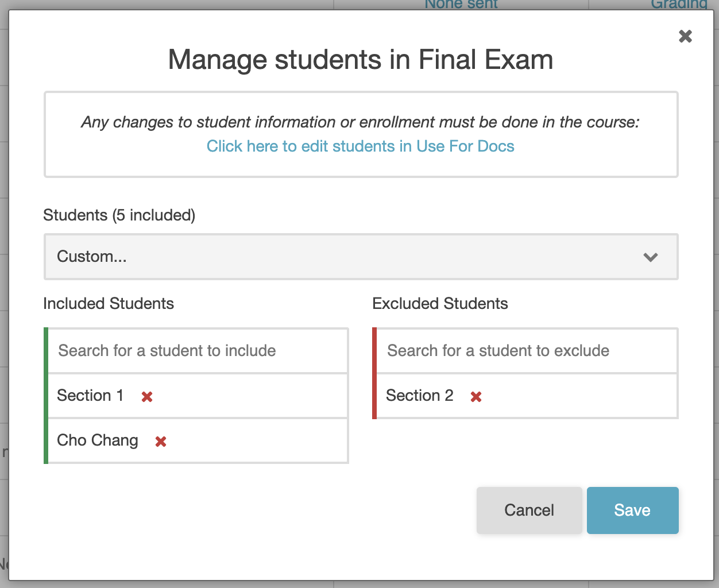This screenshot has width=719, height=588.
Task: Cancel the student management changes
Action: pos(529,510)
